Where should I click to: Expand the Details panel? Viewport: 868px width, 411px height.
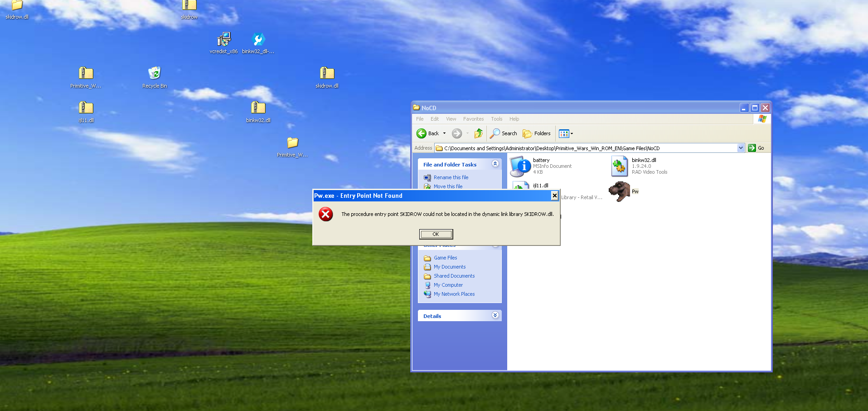495,315
